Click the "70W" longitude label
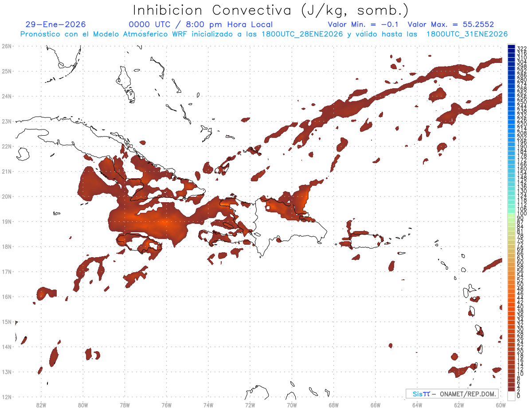The height and width of the screenshot is (411, 532). pyautogui.click(x=292, y=405)
